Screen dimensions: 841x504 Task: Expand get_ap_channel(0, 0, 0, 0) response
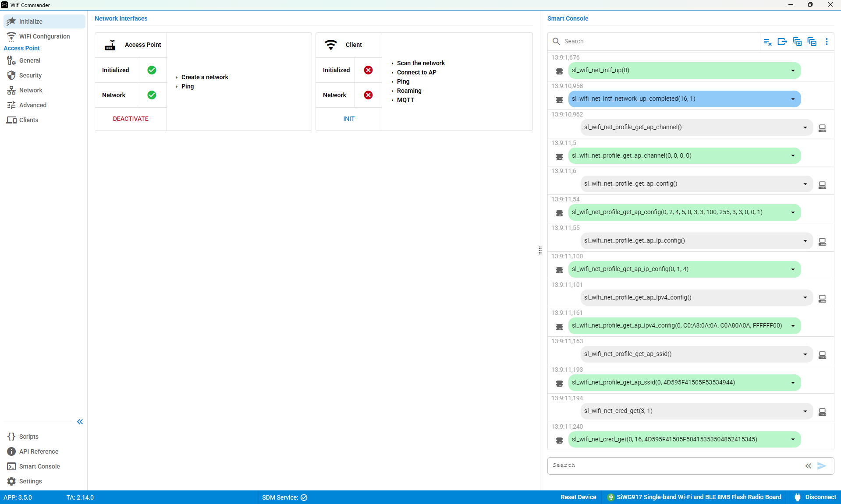click(x=793, y=156)
